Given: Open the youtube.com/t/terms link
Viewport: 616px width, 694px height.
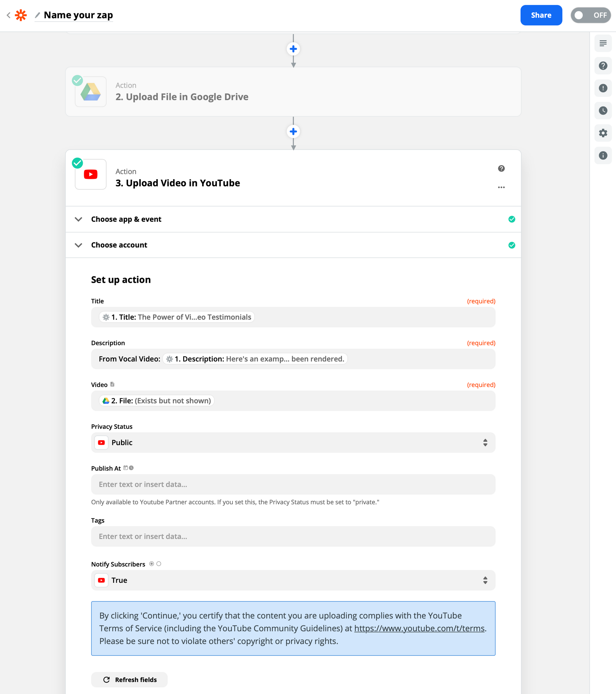Looking at the screenshot, I should tap(419, 628).
